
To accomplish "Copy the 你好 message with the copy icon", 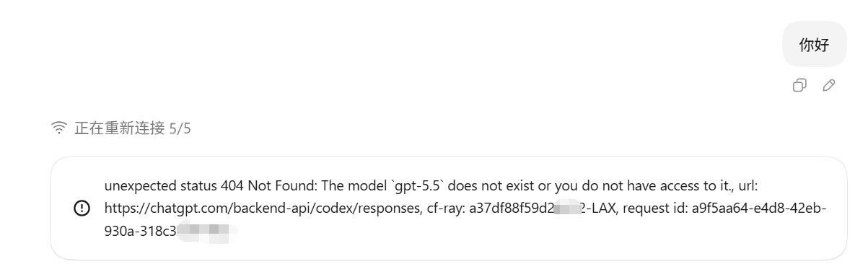I will point(799,85).
